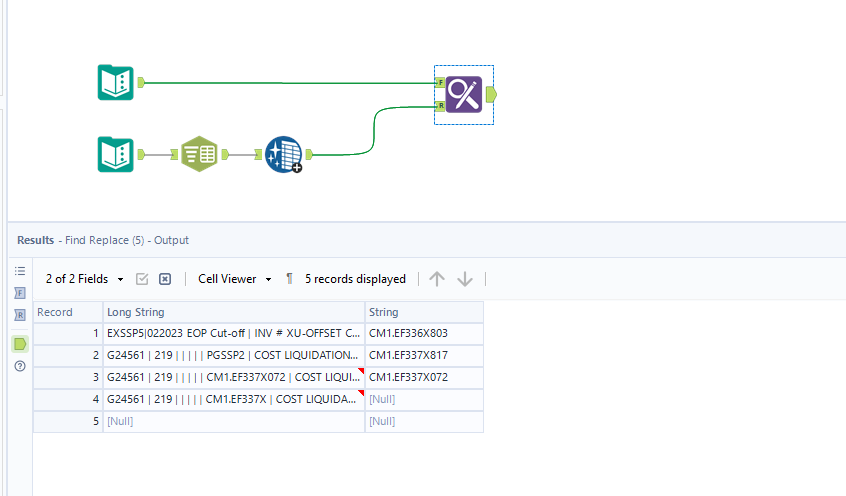Click Data Cleansing tool's input anchor
This screenshot has width=846, height=496.
(x=258, y=155)
